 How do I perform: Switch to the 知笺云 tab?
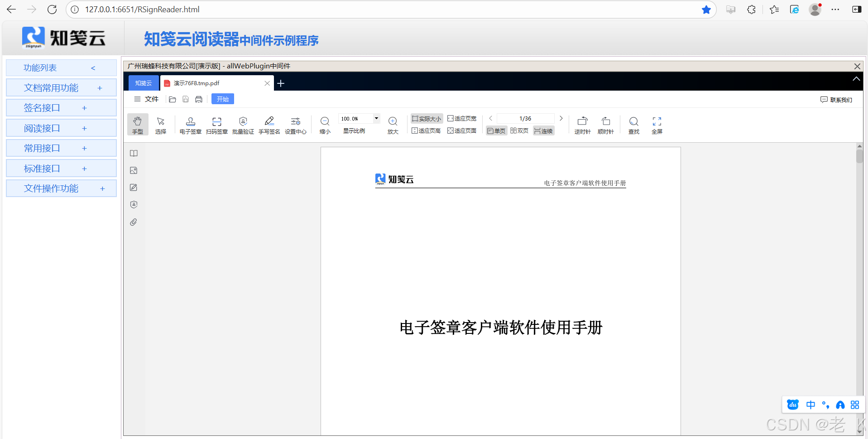tap(144, 83)
